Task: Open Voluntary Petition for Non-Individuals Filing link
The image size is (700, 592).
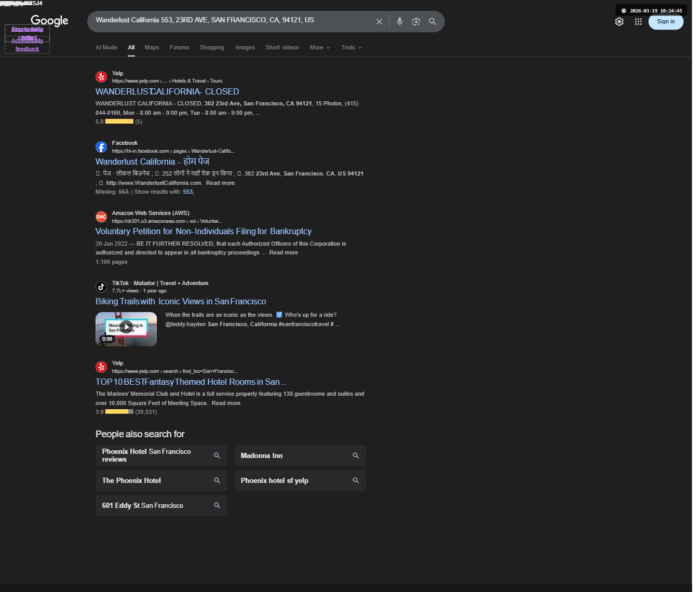Action: point(204,231)
